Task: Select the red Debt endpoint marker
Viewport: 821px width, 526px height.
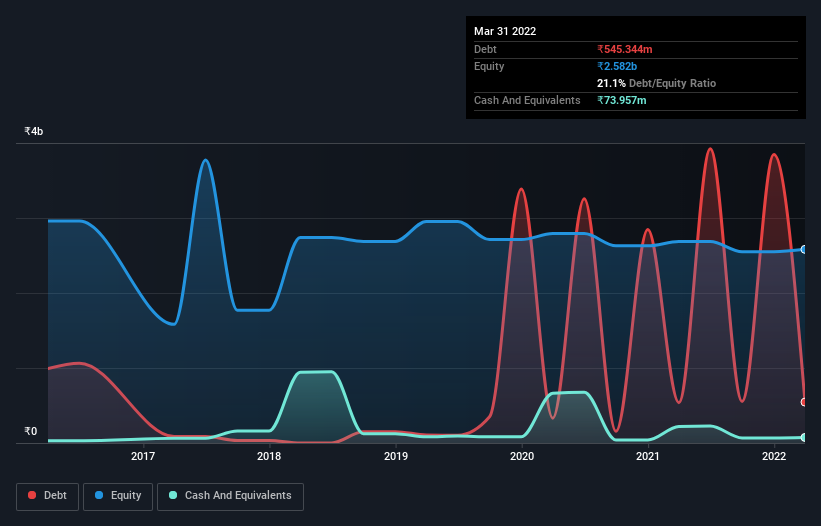Action: pyautogui.click(x=804, y=402)
